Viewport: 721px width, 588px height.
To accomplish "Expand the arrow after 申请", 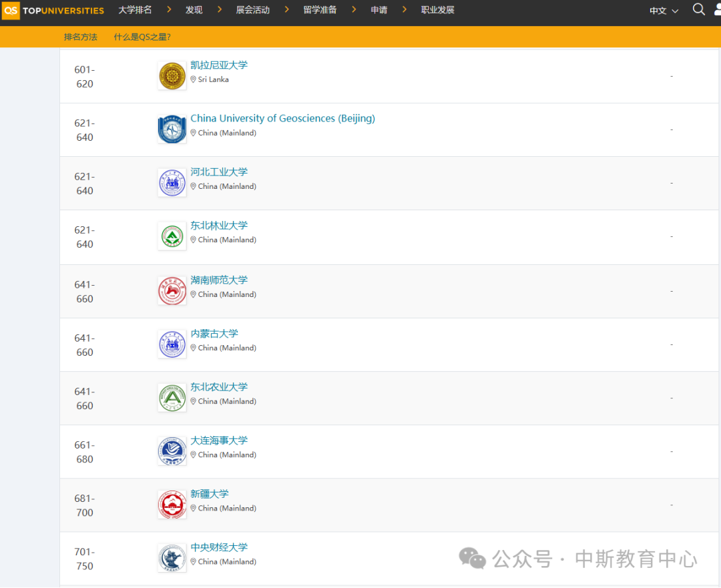I will (x=405, y=9).
